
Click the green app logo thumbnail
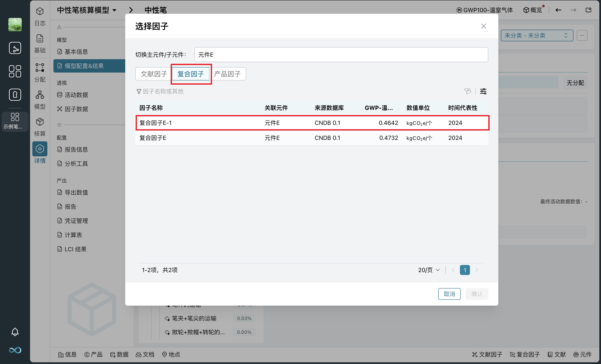pyautogui.click(x=15, y=24)
